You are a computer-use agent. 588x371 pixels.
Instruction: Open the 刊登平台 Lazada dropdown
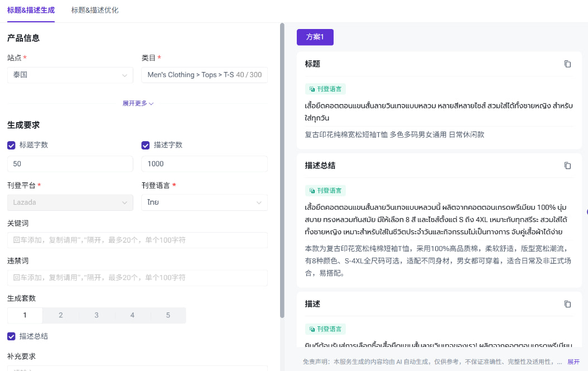[x=70, y=203]
